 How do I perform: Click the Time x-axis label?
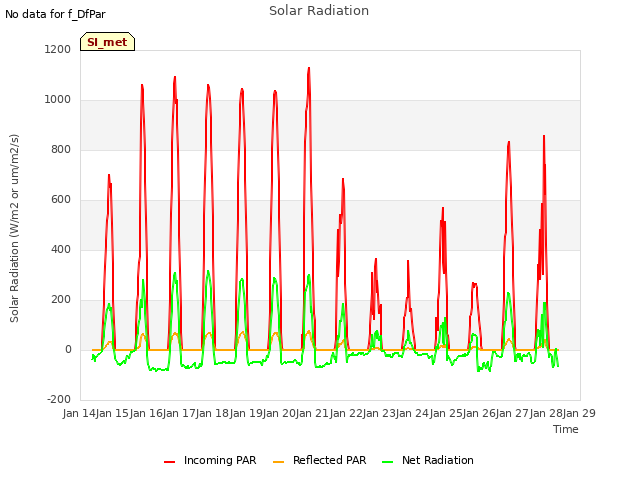566,429
